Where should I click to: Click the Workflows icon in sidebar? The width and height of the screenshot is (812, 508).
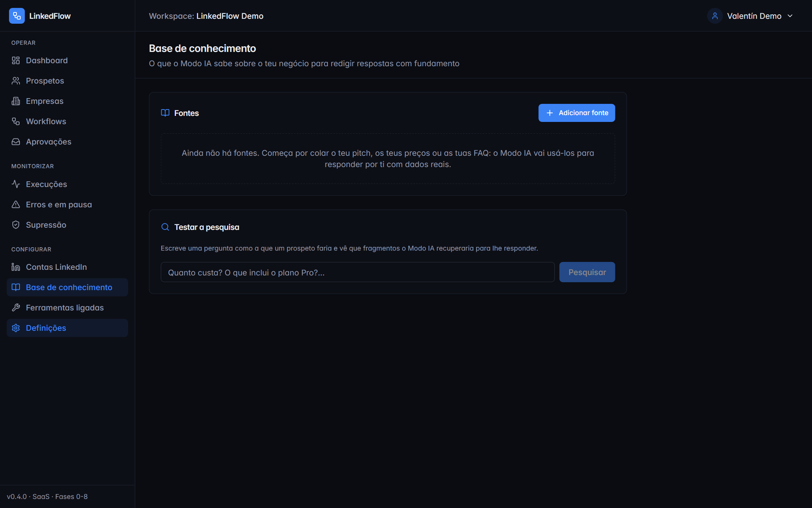[x=16, y=122]
